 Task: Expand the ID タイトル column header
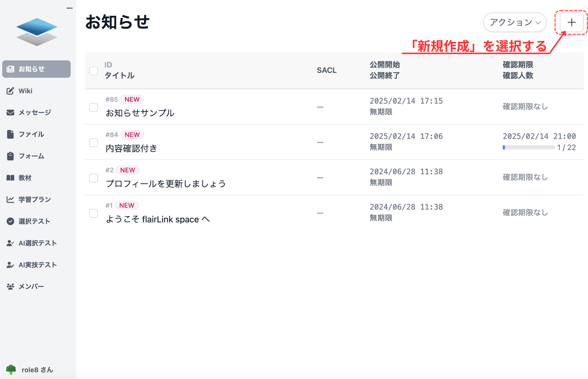coord(120,70)
